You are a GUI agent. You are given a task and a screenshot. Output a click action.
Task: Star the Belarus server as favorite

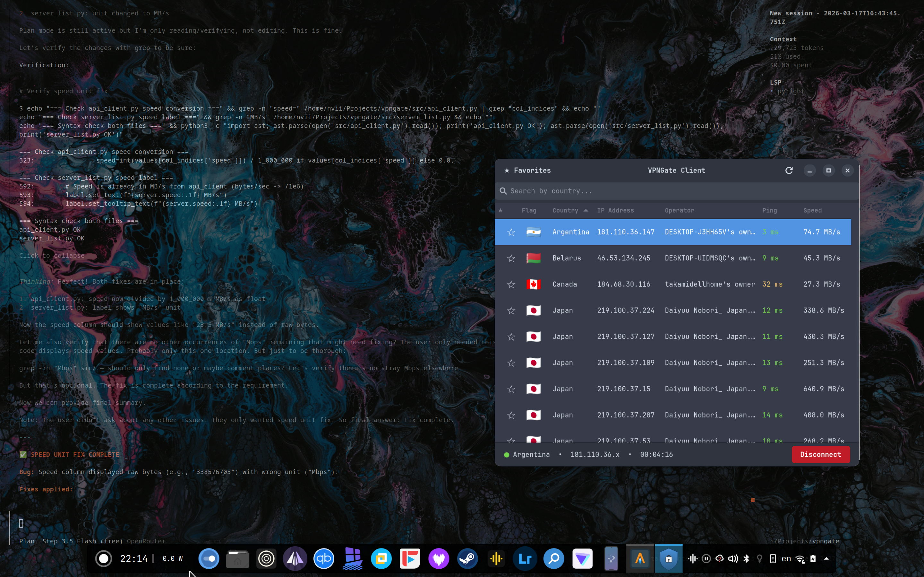511,258
